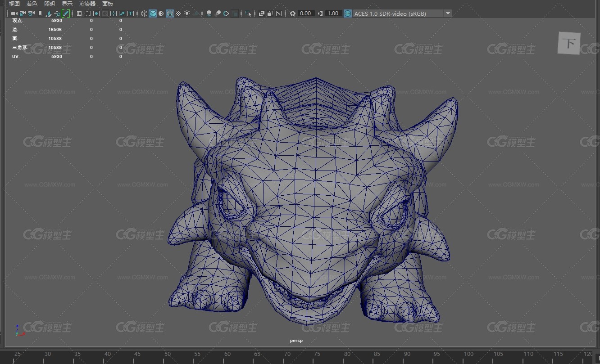Toggle the X-Ray display icon
Image resolution: width=600 pixels, height=364 pixels.
tap(262, 13)
